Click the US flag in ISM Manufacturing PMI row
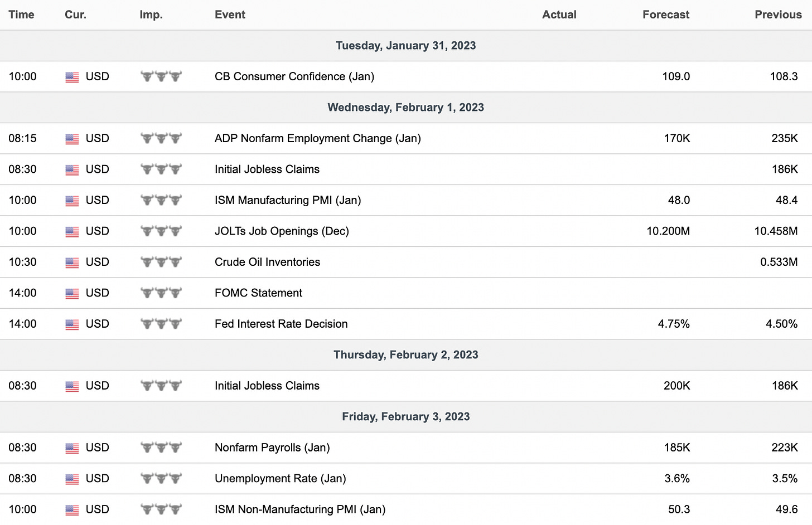Viewport: 812px width, 525px height. coord(72,201)
